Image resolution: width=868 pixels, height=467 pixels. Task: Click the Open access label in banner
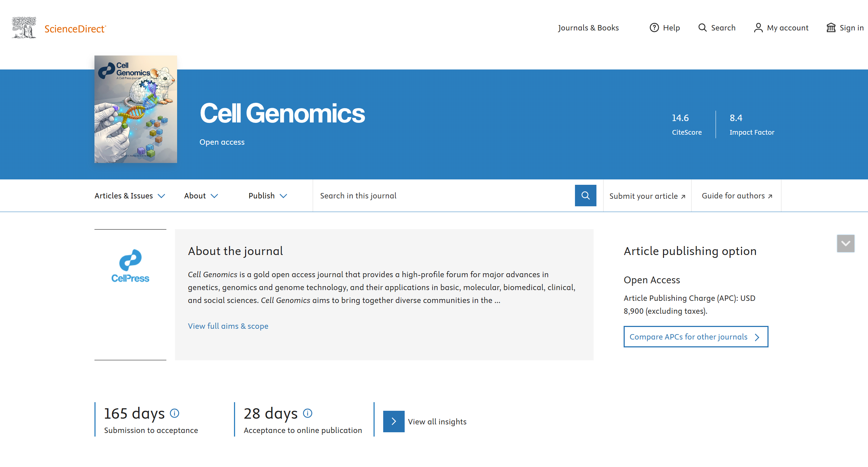pos(222,142)
